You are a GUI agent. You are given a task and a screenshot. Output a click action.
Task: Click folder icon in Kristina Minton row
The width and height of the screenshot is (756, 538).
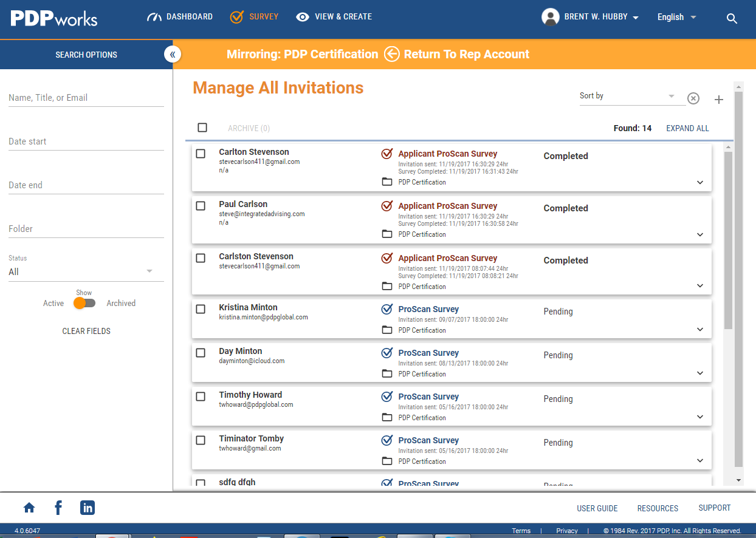click(387, 330)
